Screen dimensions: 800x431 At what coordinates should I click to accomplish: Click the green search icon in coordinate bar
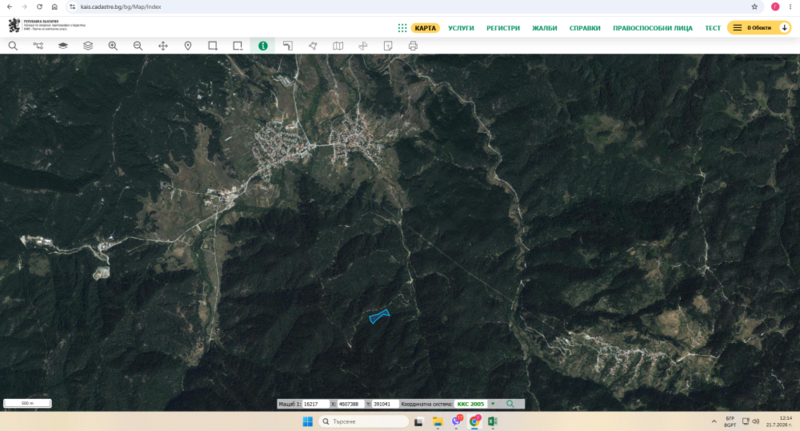[510, 404]
